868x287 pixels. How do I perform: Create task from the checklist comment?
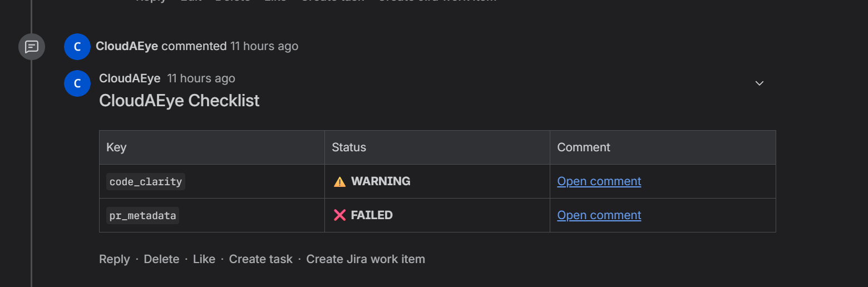pyautogui.click(x=261, y=259)
